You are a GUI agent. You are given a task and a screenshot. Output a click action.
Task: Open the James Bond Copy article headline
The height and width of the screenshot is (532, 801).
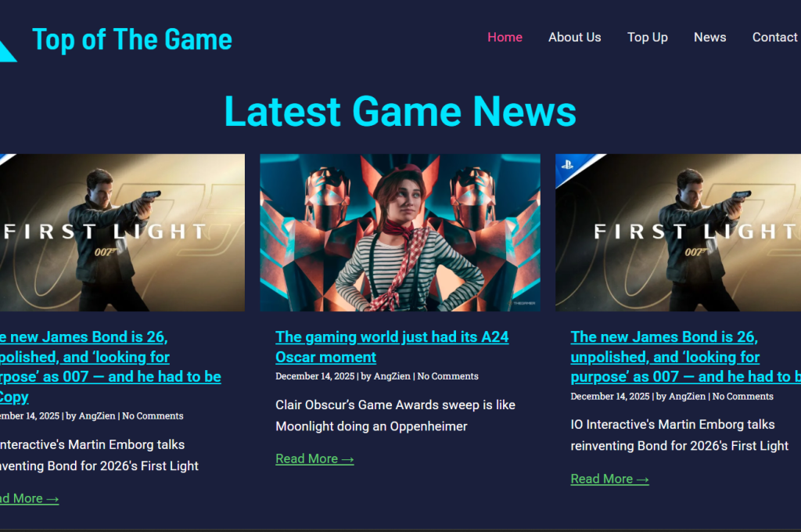[x=110, y=367]
